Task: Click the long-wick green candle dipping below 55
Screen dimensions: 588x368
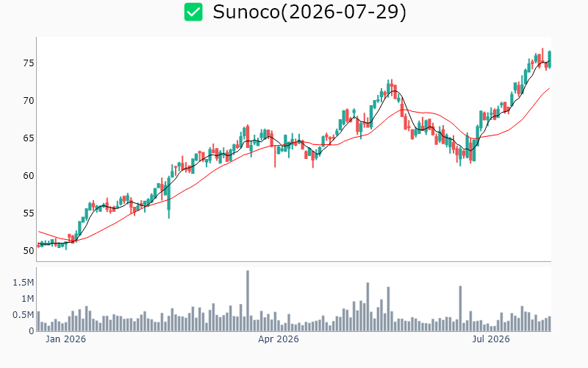Action: [x=169, y=197]
